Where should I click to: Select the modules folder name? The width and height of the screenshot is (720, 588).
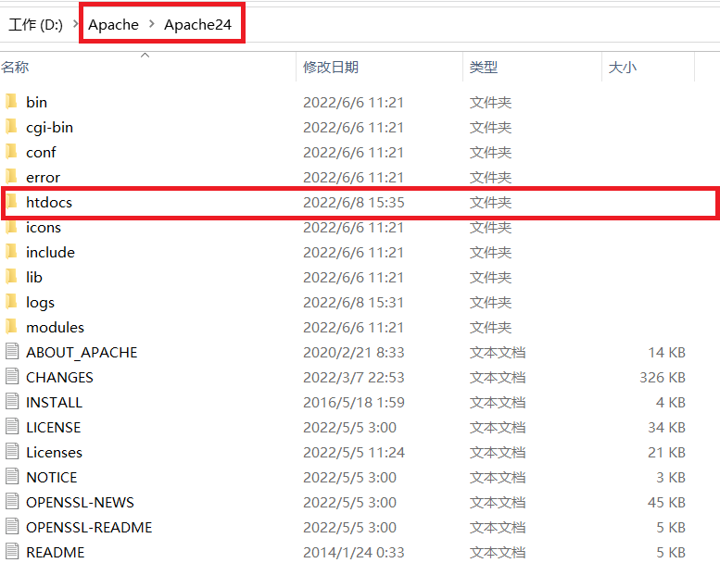[55, 327]
